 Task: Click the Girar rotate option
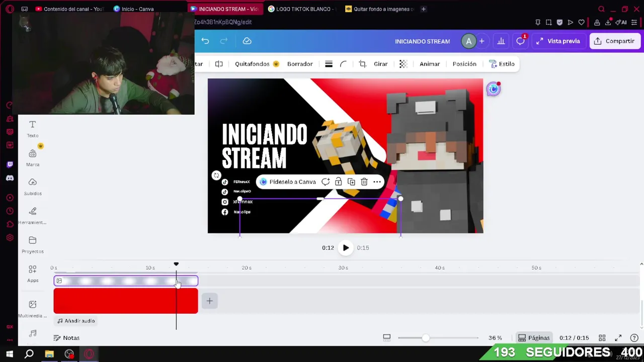click(380, 64)
